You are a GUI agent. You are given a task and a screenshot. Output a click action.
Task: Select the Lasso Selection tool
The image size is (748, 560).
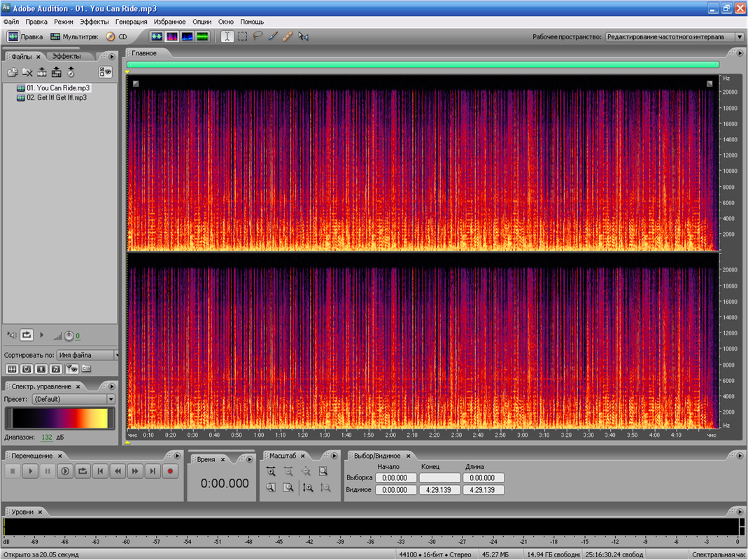click(257, 36)
